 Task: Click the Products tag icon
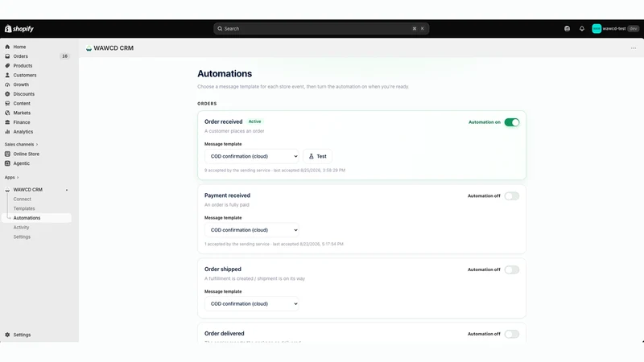7,66
